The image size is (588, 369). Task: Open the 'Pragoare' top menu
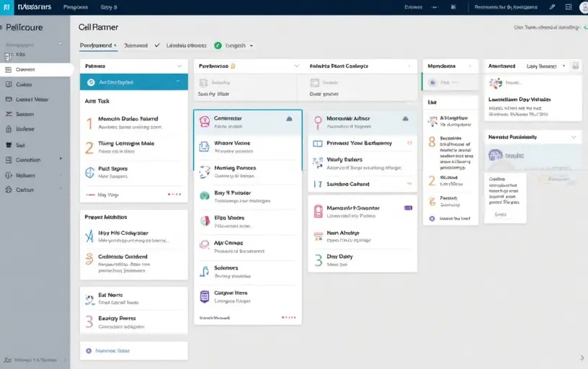pyautogui.click(x=76, y=7)
